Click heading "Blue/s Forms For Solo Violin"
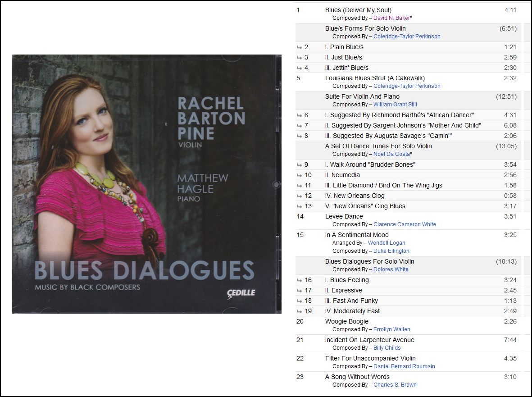The image size is (532, 397). click(365, 28)
